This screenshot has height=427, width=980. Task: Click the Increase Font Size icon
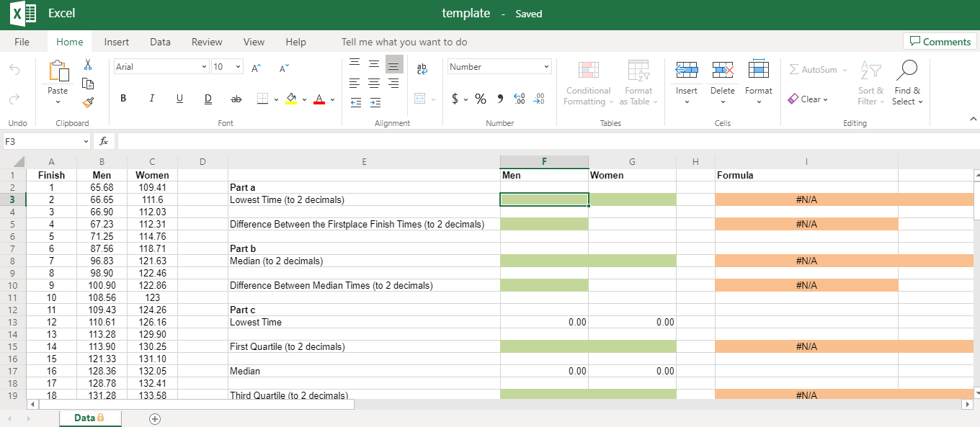coord(256,68)
